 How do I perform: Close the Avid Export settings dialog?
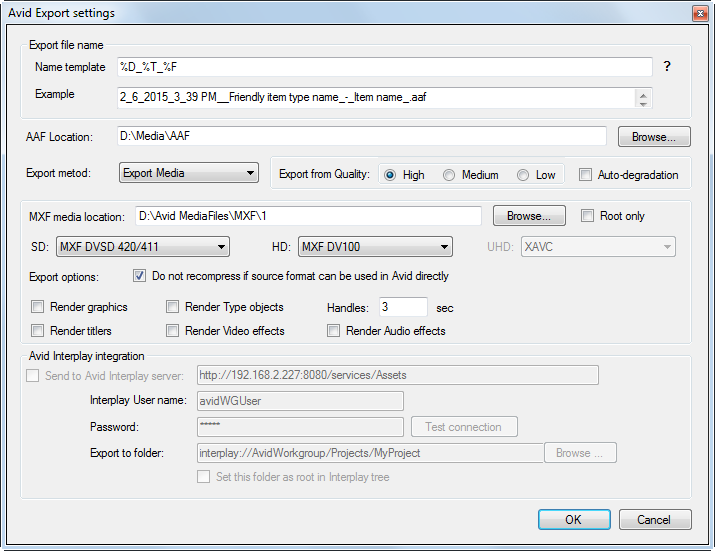click(x=700, y=13)
